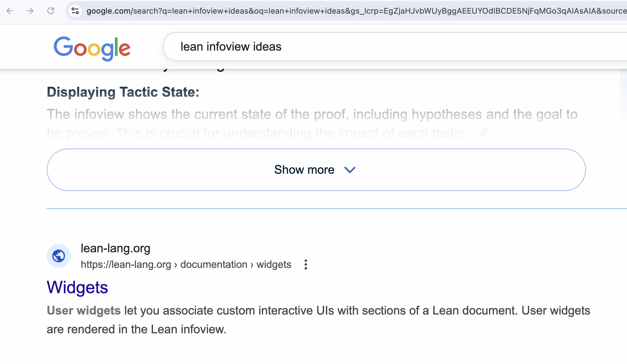Click the lean-lang.org documentation widgets breadcrumb
627x364 pixels.
pyautogui.click(x=186, y=264)
